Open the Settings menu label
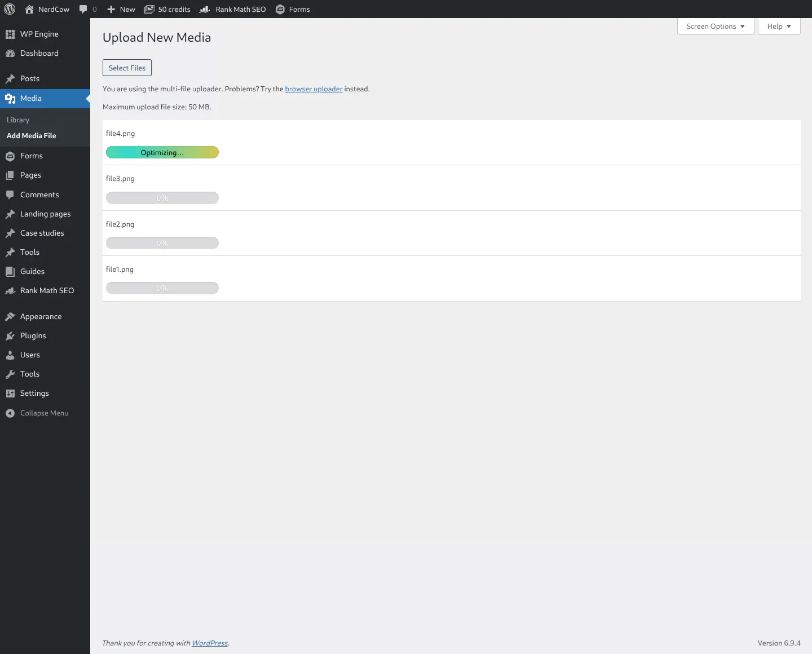 pyautogui.click(x=35, y=394)
